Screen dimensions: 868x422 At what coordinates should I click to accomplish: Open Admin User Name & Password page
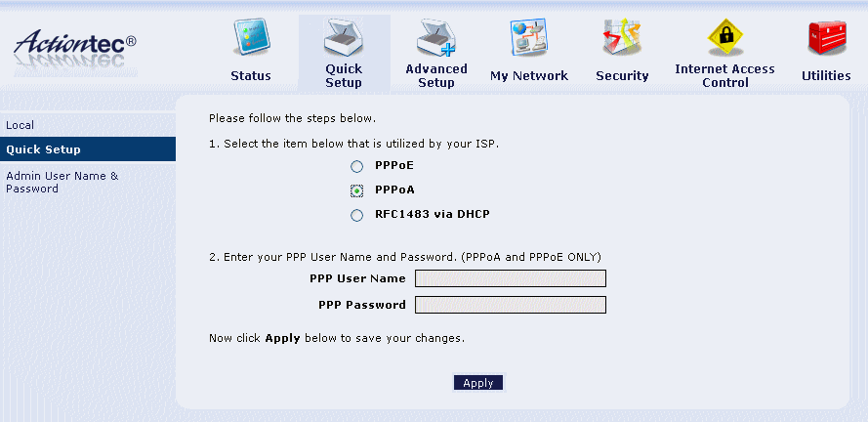coord(62,183)
